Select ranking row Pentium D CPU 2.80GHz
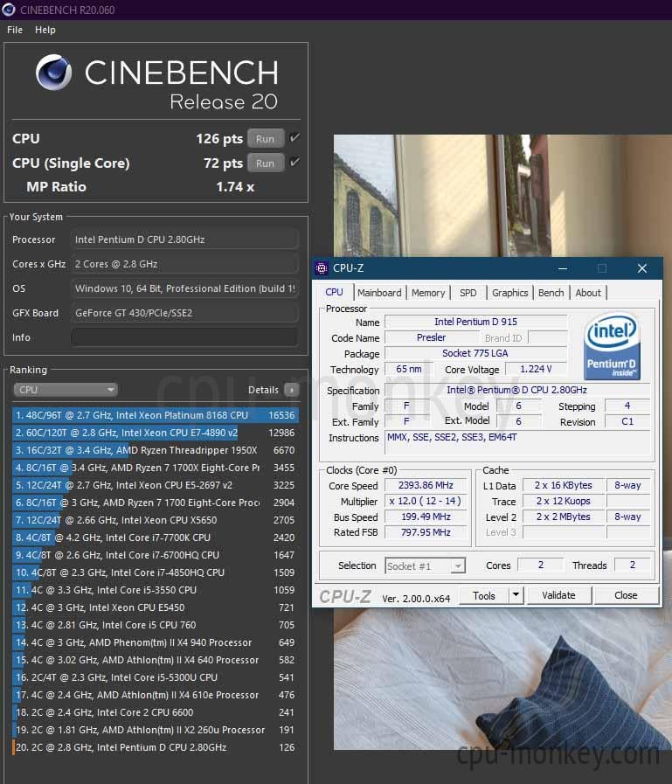Viewport: 672px width, 784px height. click(x=156, y=747)
